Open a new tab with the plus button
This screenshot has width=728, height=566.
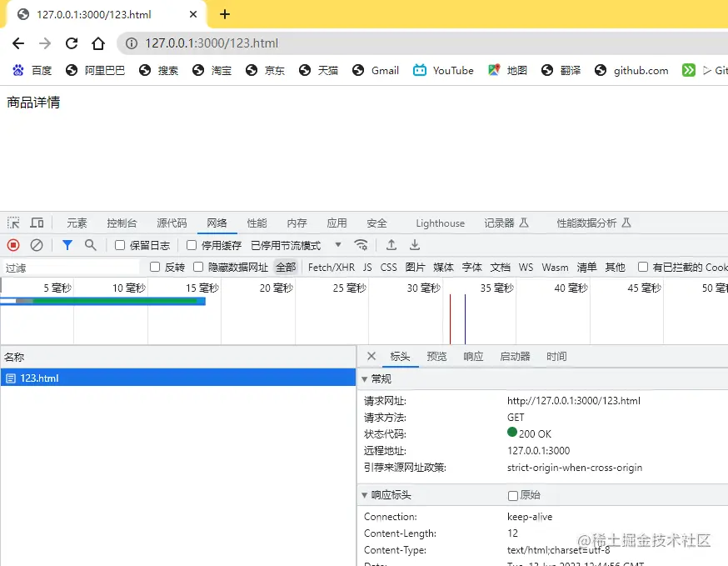point(225,14)
